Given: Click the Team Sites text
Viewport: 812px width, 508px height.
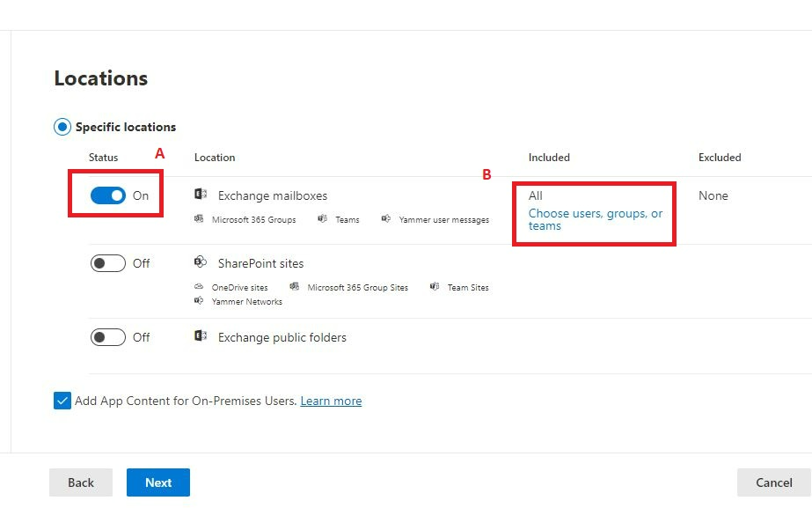Looking at the screenshot, I should click(468, 287).
